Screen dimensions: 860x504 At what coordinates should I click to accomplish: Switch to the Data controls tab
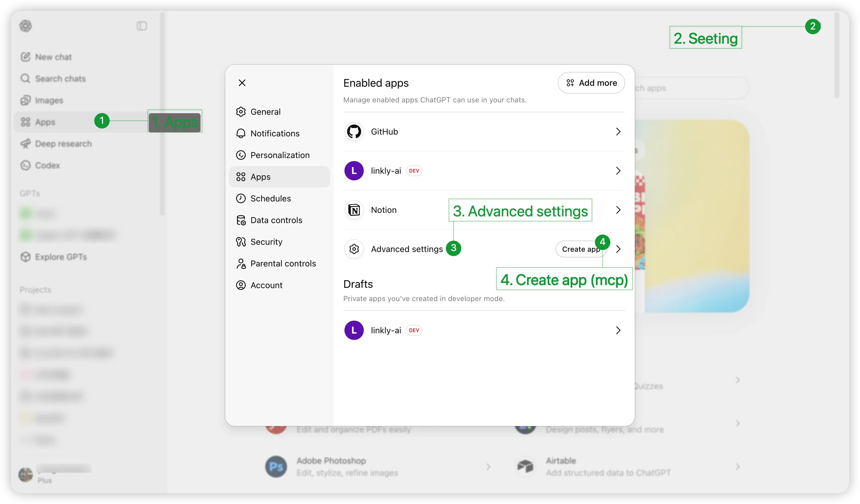[x=276, y=220]
